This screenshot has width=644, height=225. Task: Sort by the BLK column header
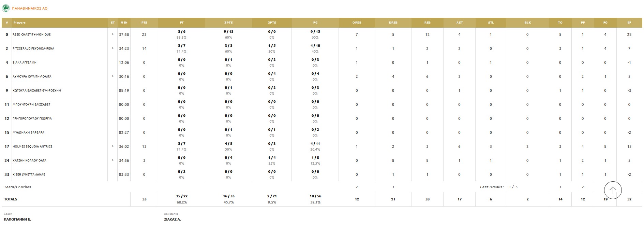coord(527,23)
